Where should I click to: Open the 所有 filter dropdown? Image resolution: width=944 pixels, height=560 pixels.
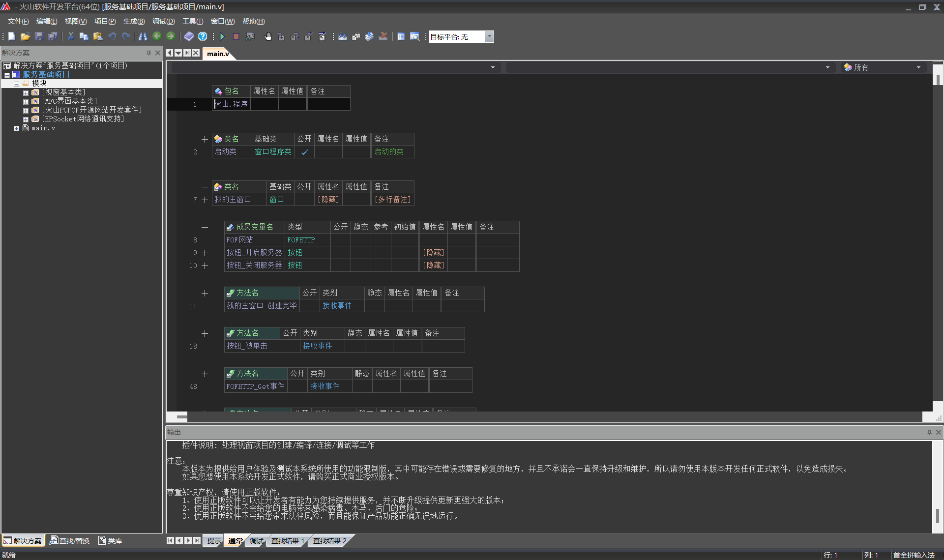[918, 67]
